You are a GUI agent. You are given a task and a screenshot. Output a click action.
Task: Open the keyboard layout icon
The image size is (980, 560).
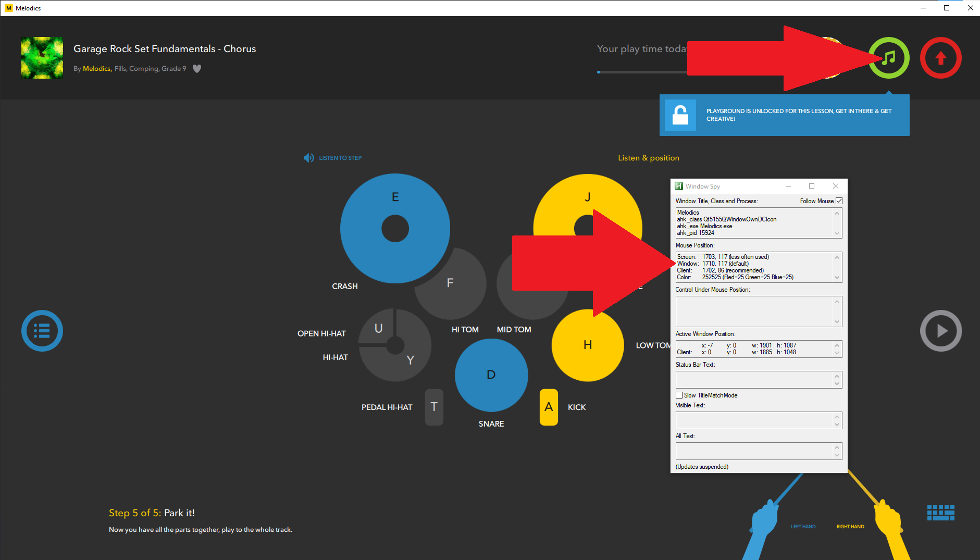(x=940, y=512)
